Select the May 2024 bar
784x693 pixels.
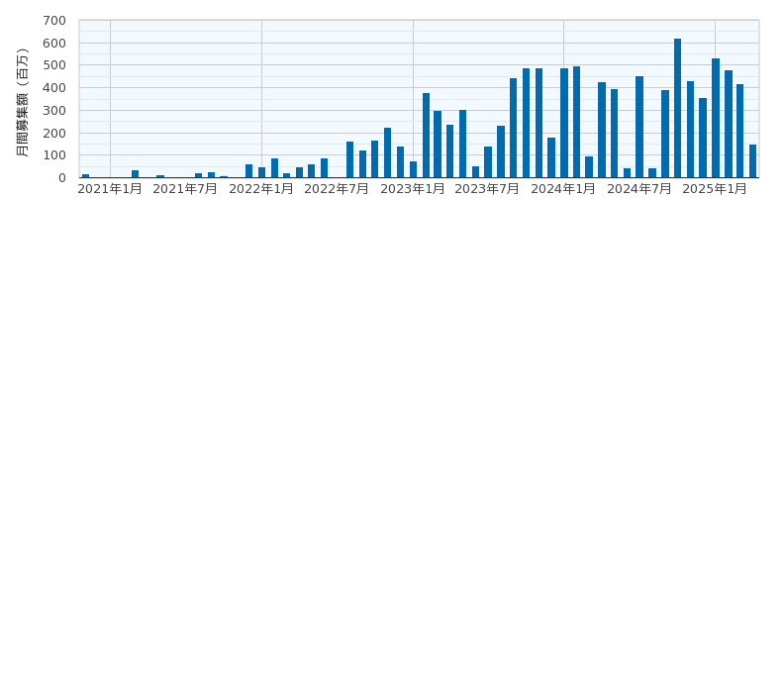[x=614, y=134]
